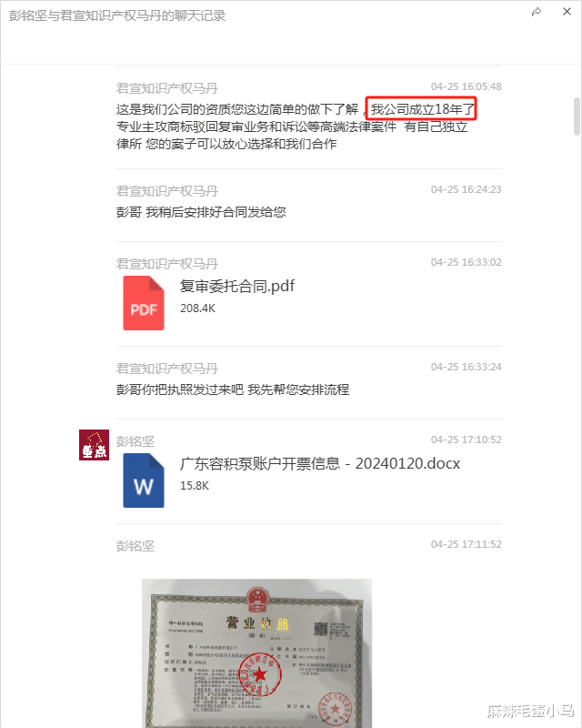Open 广东容积泵账户开票信息 - 20240120.docx file name
582x728 pixels.
(320, 463)
